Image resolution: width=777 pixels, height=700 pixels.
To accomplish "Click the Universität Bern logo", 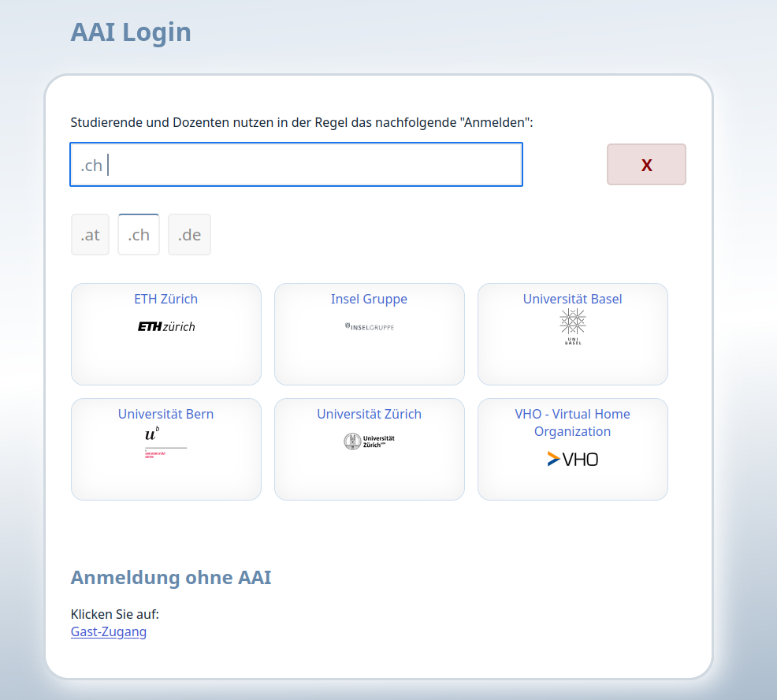I will click(x=165, y=441).
